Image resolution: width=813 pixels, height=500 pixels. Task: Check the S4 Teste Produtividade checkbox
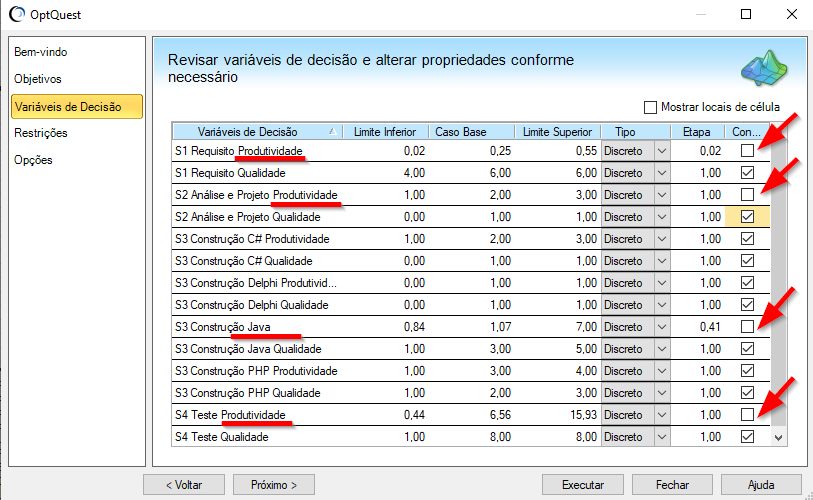click(x=747, y=415)
